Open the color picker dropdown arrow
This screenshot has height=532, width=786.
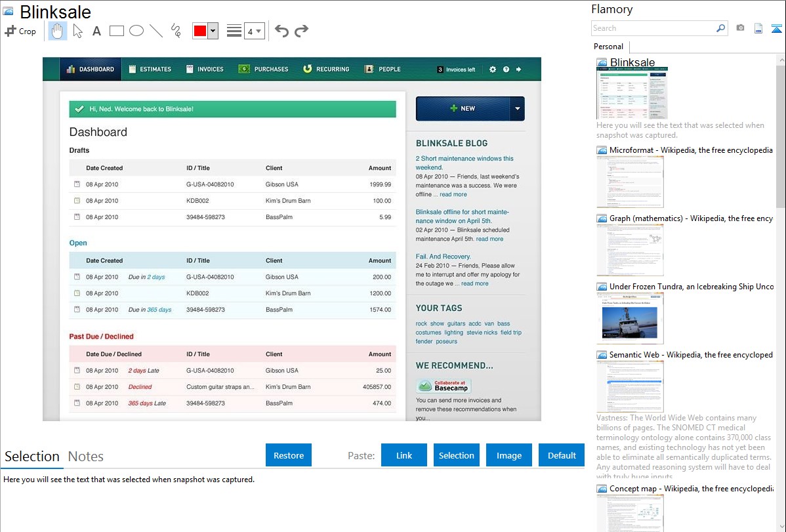(213, 31)
